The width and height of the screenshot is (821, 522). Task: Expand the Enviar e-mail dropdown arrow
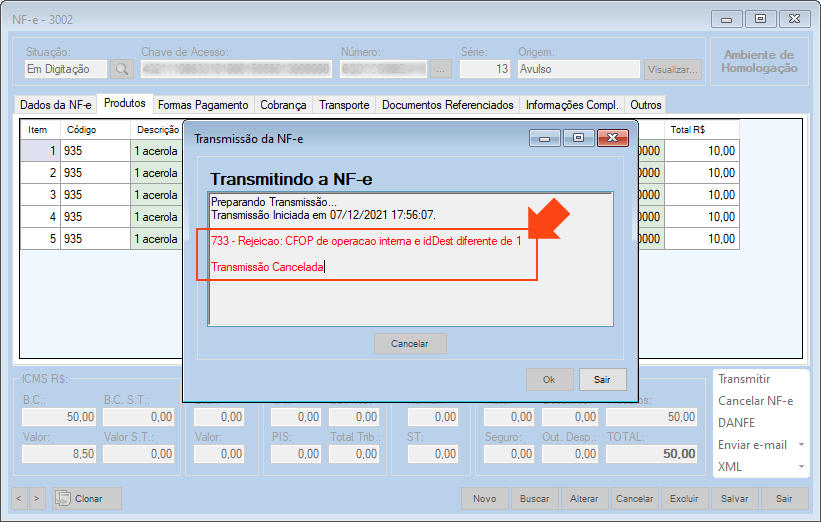coord(801,445)
